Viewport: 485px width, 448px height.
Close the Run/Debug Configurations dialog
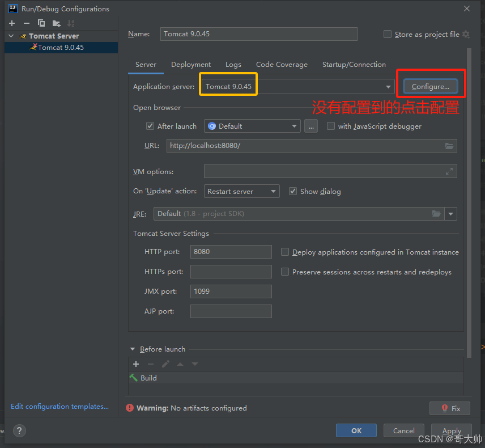467,9
